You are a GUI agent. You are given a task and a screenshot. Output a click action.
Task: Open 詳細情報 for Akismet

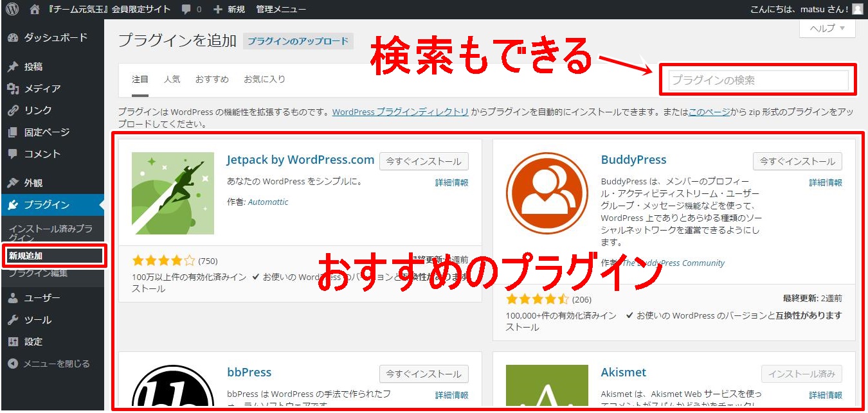pos(826,396)
